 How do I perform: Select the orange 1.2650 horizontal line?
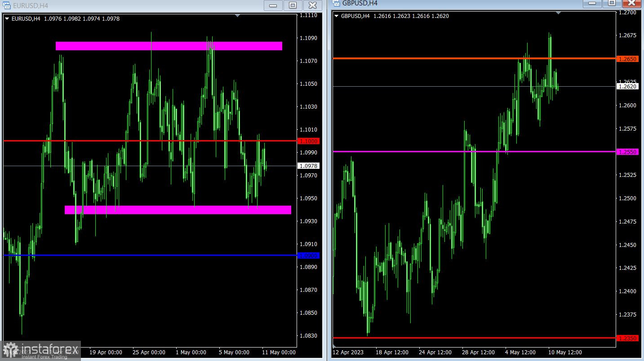pyautogui.click(x=474, y=58)
